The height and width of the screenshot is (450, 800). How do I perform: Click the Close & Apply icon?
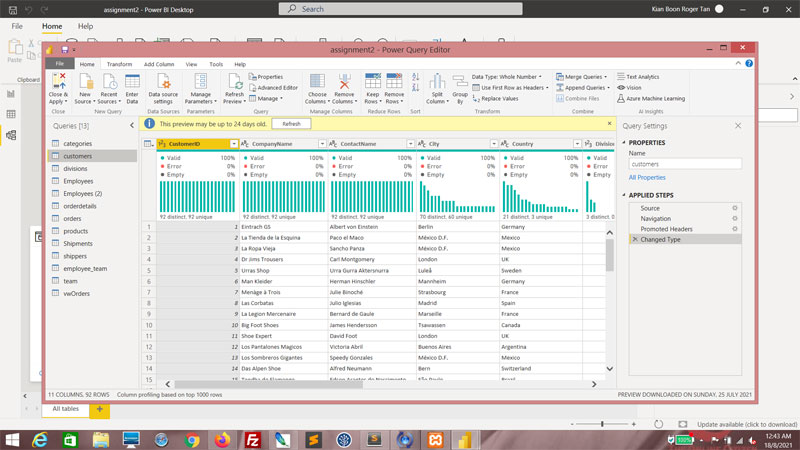(59, 88)
